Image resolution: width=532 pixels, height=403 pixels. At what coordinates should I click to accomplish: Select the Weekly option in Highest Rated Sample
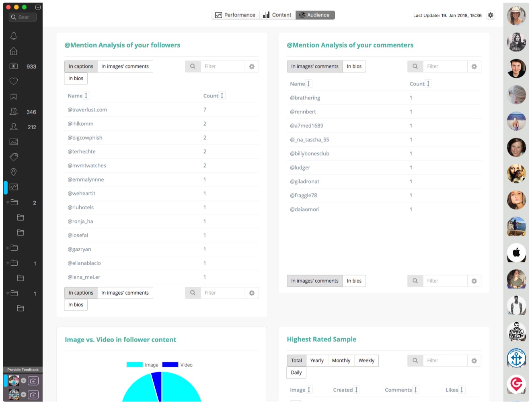pyautogui.click(x=366, y=361)
